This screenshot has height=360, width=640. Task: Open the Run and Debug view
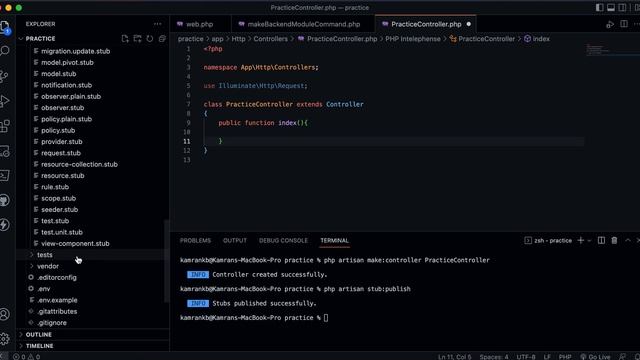click(x=5, y=101)
